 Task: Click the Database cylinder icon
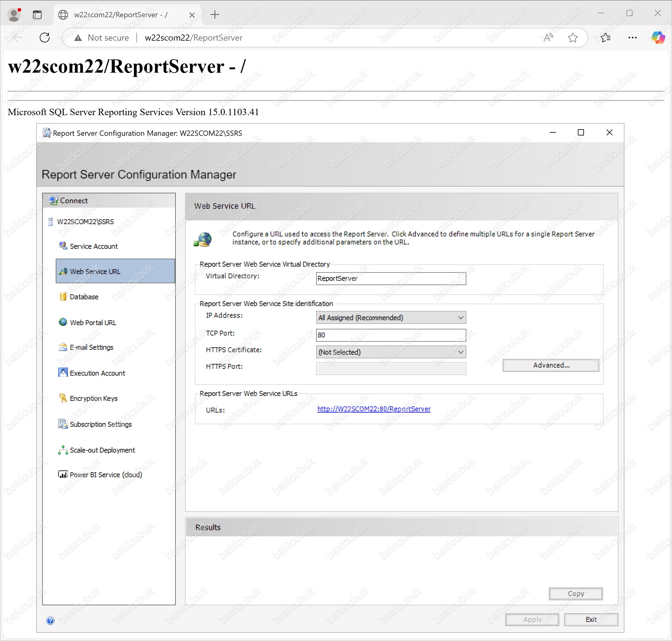tap(63, 296)
